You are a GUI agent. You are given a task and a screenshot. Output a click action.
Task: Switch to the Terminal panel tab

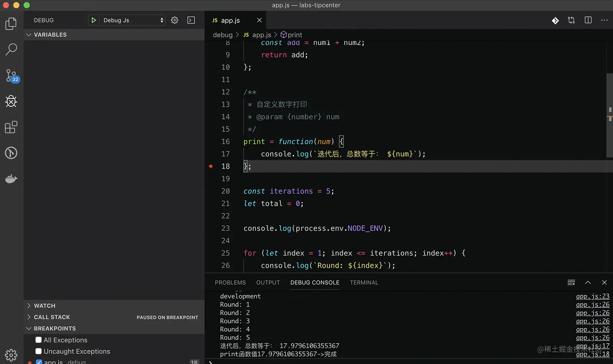(x=364, y=283)
